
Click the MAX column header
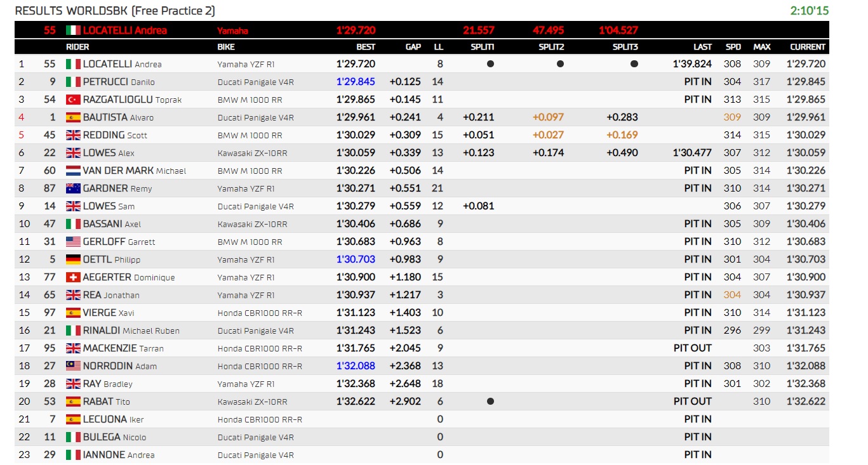tap(762, 47)
